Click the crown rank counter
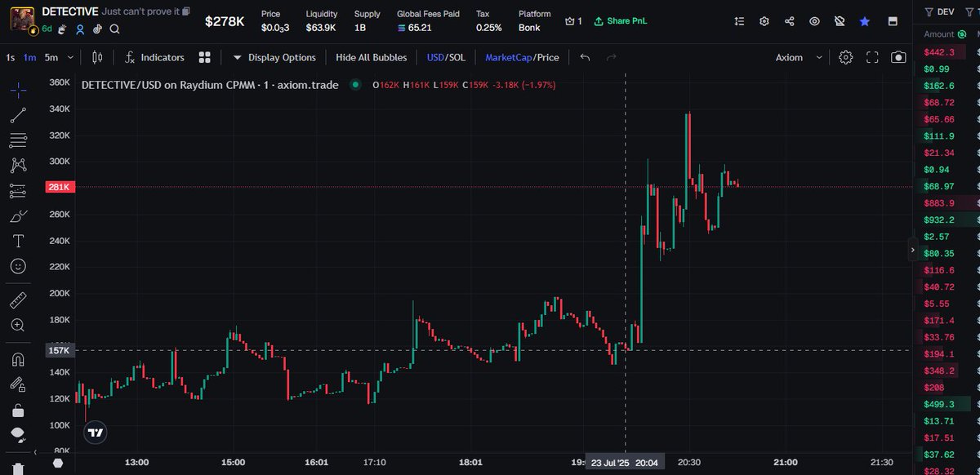Viewport: 980px width, 475px height. pyautogui.click(x=573, y=20)
